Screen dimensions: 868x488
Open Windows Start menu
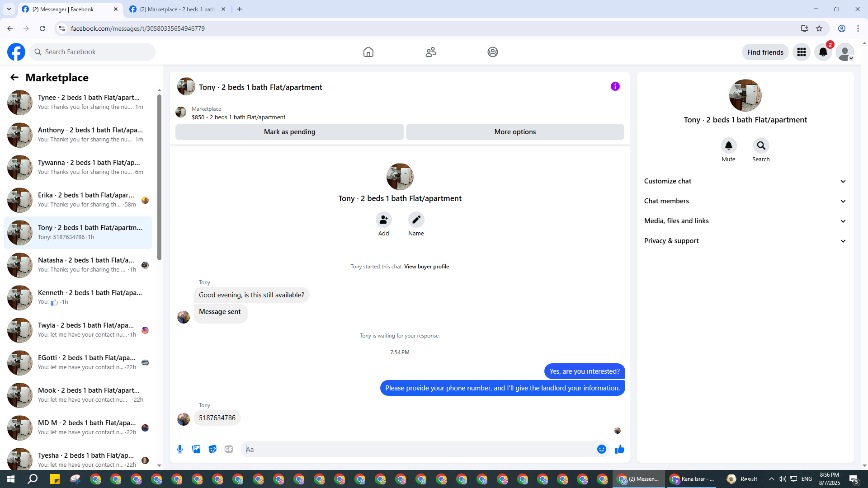[11, 479]
